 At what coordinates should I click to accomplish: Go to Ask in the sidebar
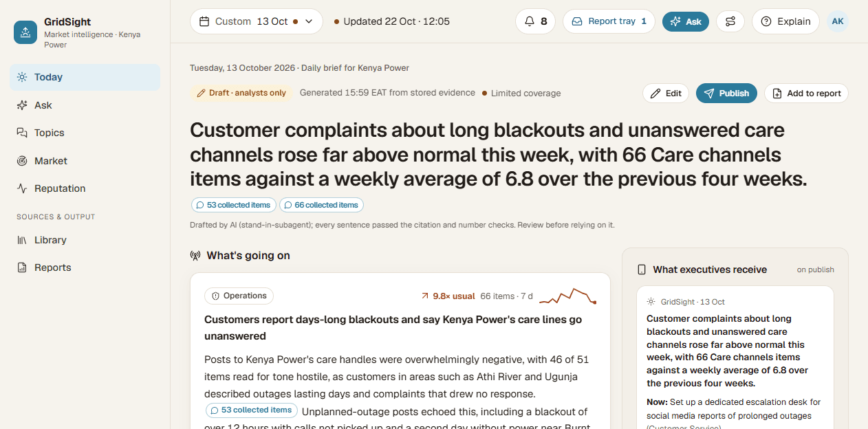coord(85,105)
